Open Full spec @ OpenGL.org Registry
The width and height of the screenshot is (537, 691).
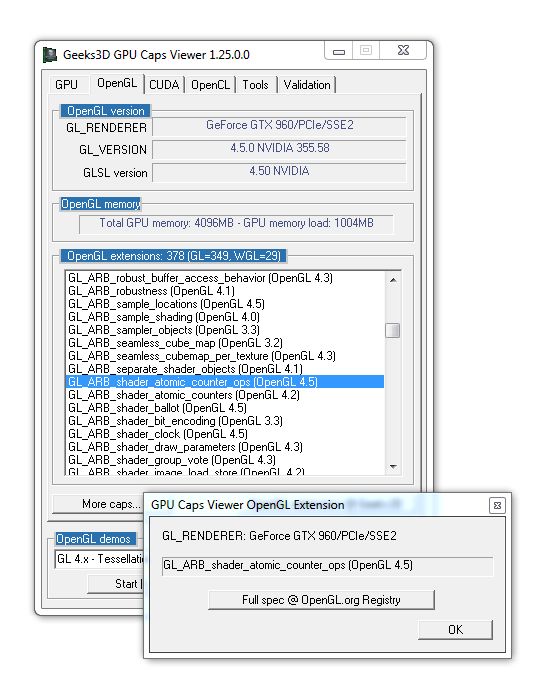321,600
